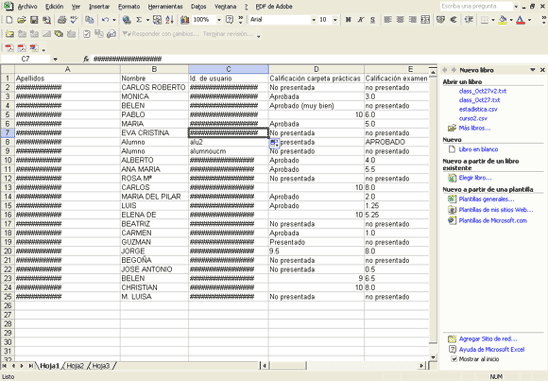Open Plantillas generales... link
The image size is (548, 381).
[x=486, y=199]
